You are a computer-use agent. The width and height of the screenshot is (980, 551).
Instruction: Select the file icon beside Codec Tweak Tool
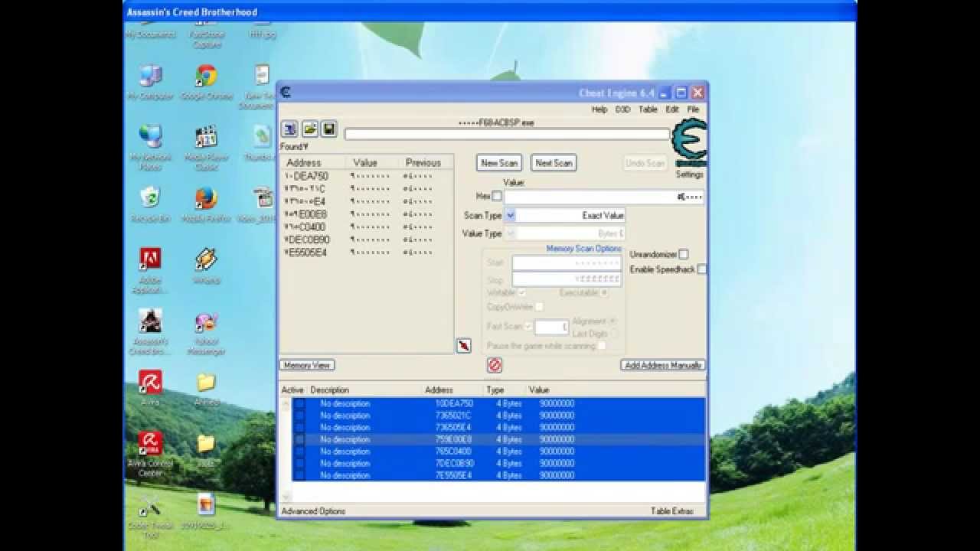click(x=206, y=512)
